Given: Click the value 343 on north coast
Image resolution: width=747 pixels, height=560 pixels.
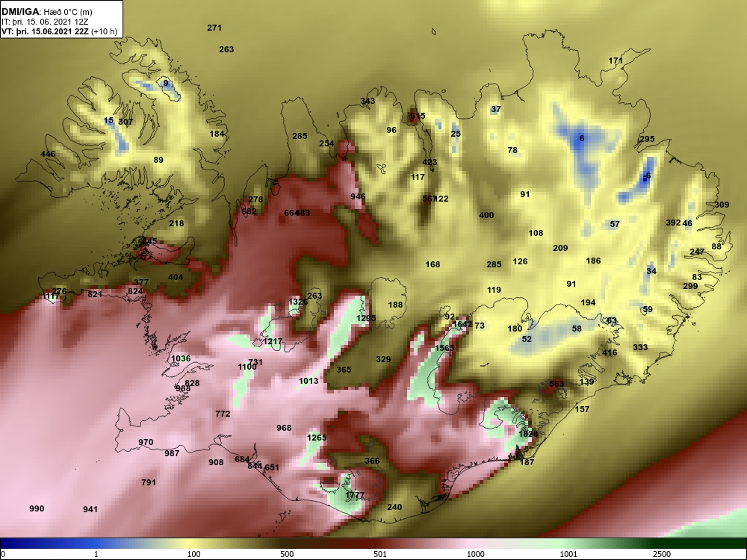Looking at the screenshot, I should click(368, 101).
